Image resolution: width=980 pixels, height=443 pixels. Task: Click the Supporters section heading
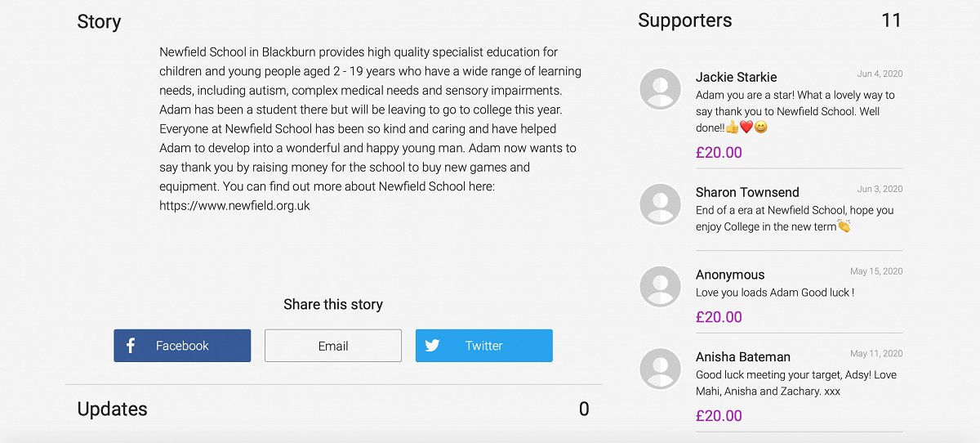(684, 20)
